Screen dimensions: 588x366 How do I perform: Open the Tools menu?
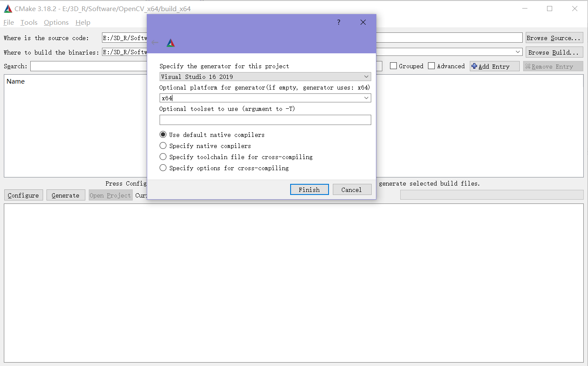[x=29, y=22]
